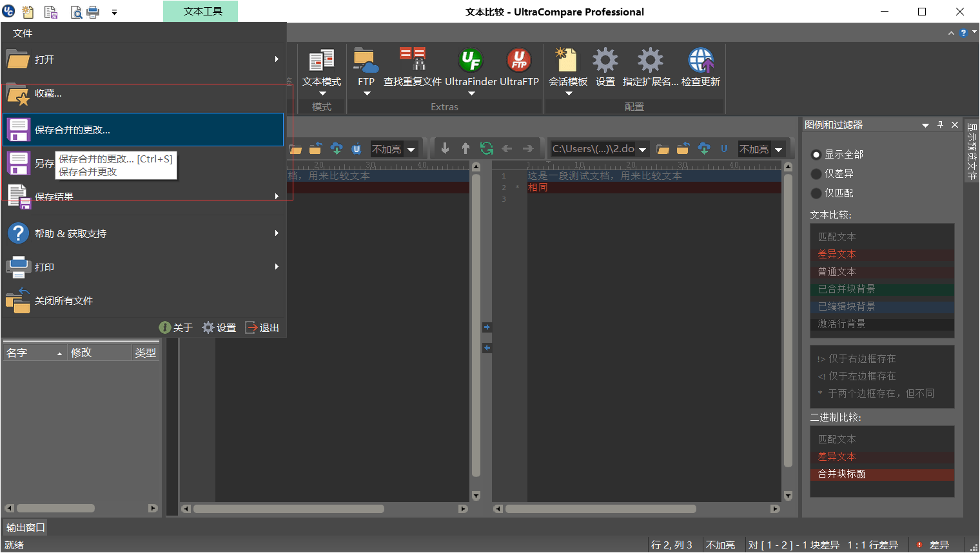Open the 打印 submenu in file menu
The image size is (980, 553).
pos(143,267)
